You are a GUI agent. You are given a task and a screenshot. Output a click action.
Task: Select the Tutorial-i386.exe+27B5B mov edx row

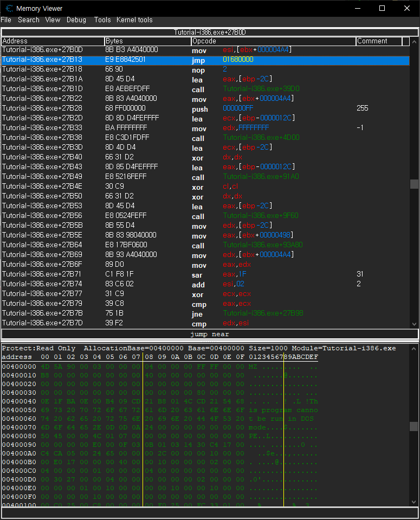[x=205, y=226]
